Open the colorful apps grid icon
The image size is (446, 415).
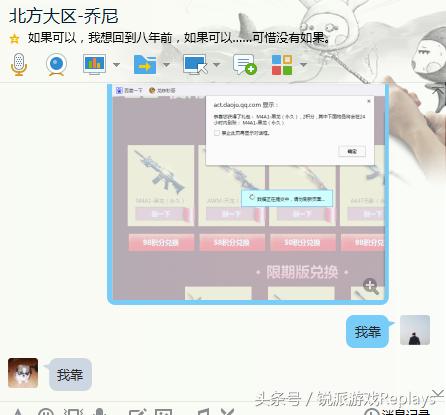click(282, 65)
